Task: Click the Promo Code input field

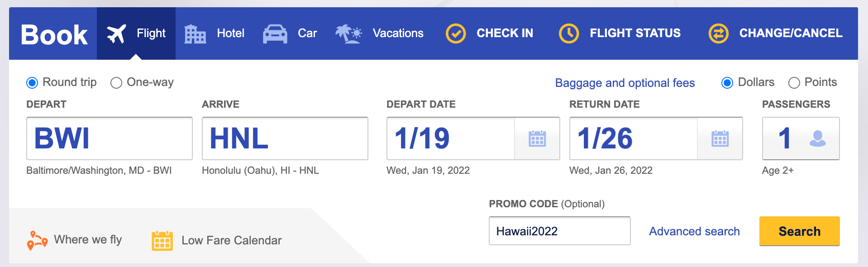Action: tap(559, 231)
